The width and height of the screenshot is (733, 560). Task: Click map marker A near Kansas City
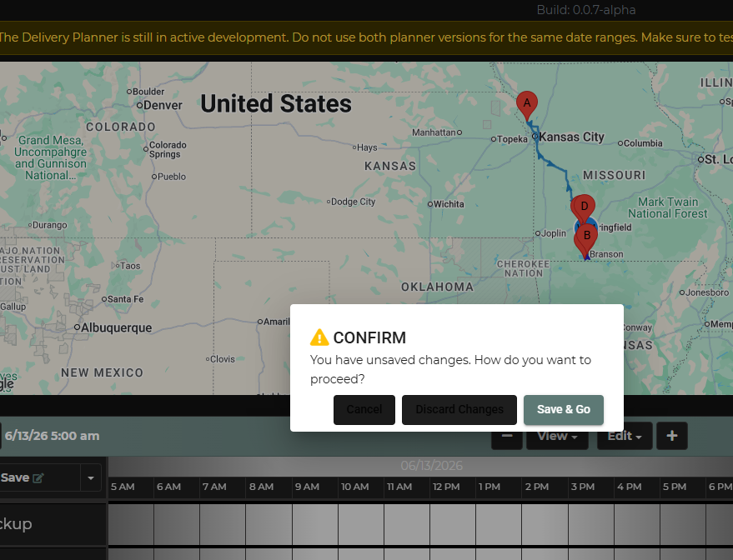click(x=527, y=106)
